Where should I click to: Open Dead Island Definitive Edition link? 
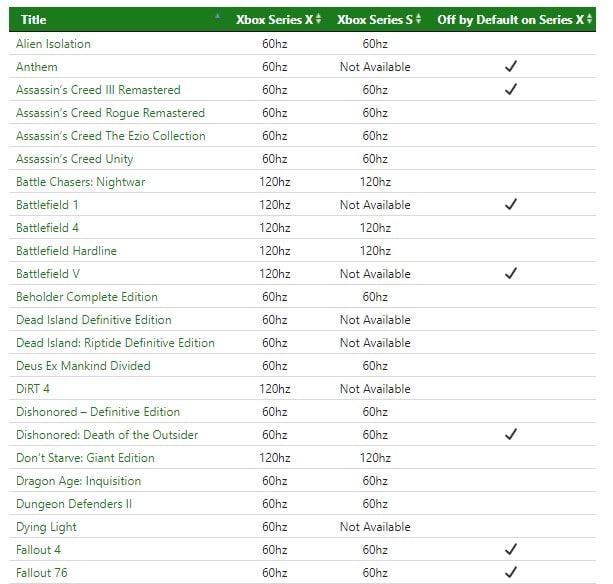(x=94, y=320)
